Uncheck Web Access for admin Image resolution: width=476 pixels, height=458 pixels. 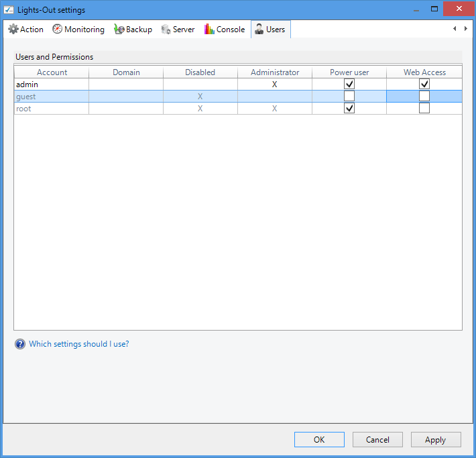(x=424, y=84)
